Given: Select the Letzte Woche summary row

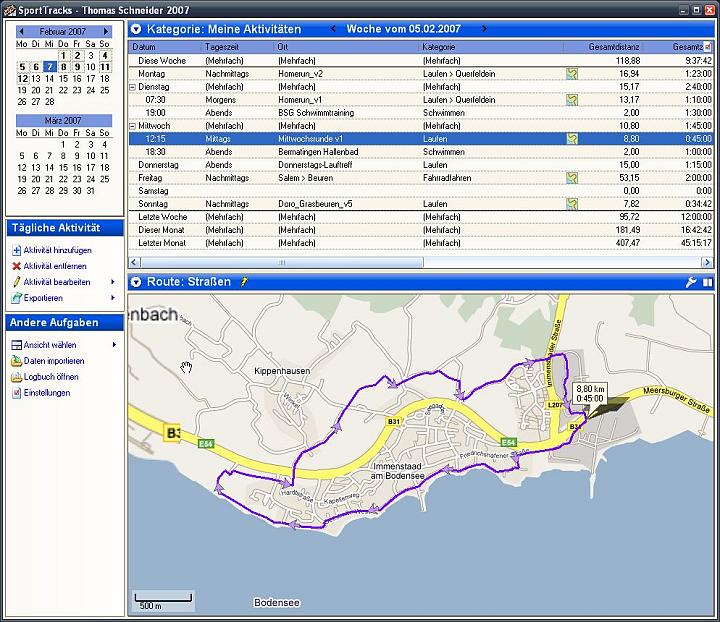Looking at the screenshot, I should click(x=421, y=217).
